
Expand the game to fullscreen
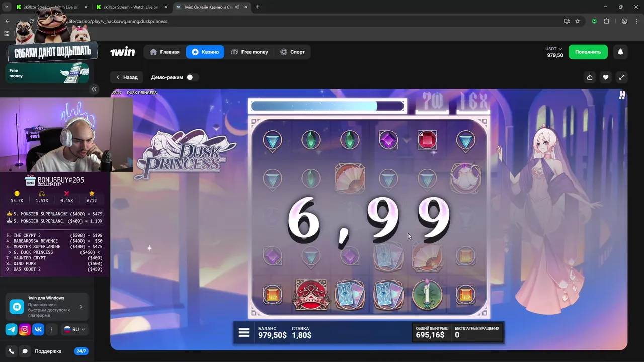[x=622, y=77]
